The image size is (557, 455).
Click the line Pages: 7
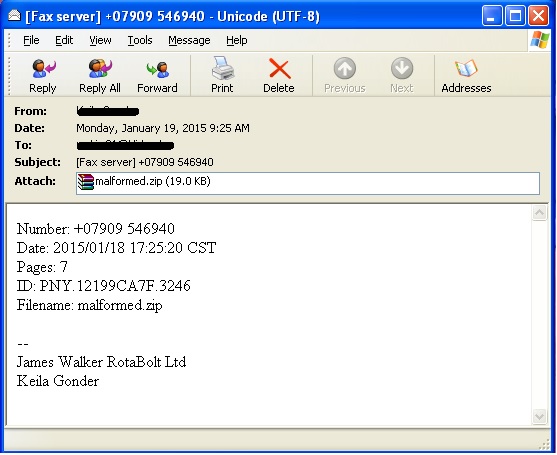[x=42, y=267]
